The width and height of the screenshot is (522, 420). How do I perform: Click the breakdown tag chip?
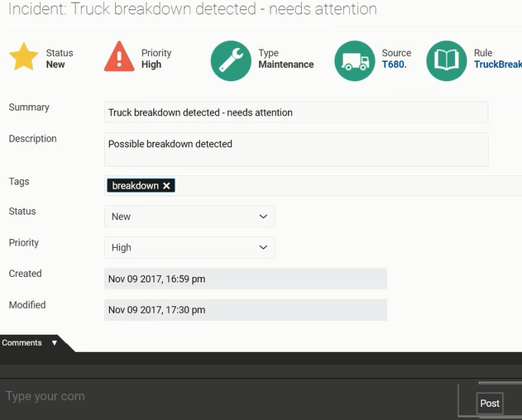[x=141, y=186]
